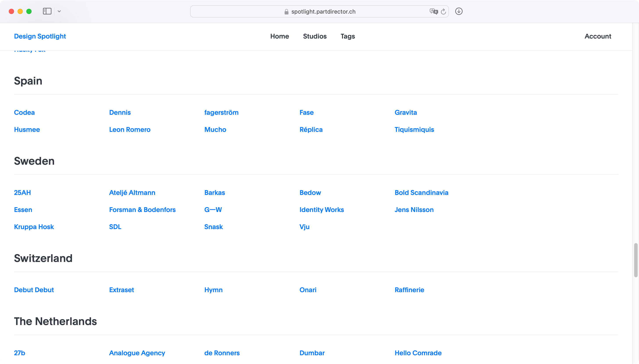Visit the Kruppa Hosk studio page
This screenshot has width=639, height=364.
click(34, 227)
